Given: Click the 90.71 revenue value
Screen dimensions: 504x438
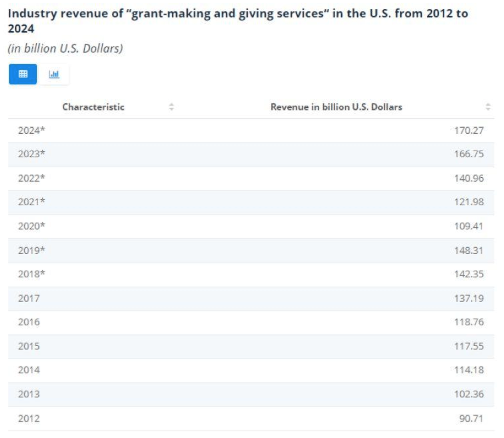Looking at the screenshot, I should coord(471,418).
